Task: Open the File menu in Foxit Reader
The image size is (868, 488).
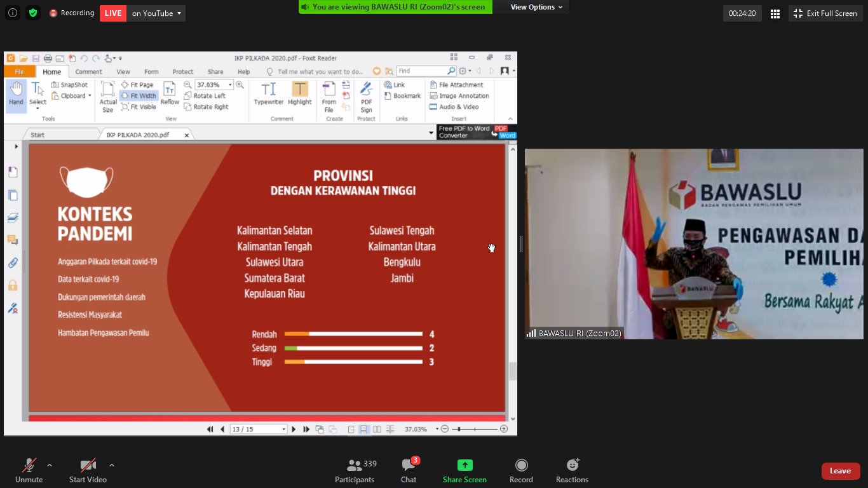Action: point(19,72)
